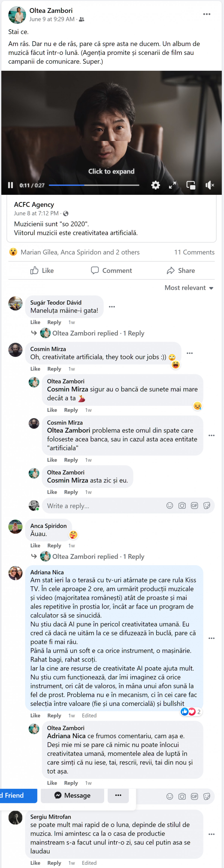Open post options three-dot menu
224x868 pixels.
click(206, 14)
